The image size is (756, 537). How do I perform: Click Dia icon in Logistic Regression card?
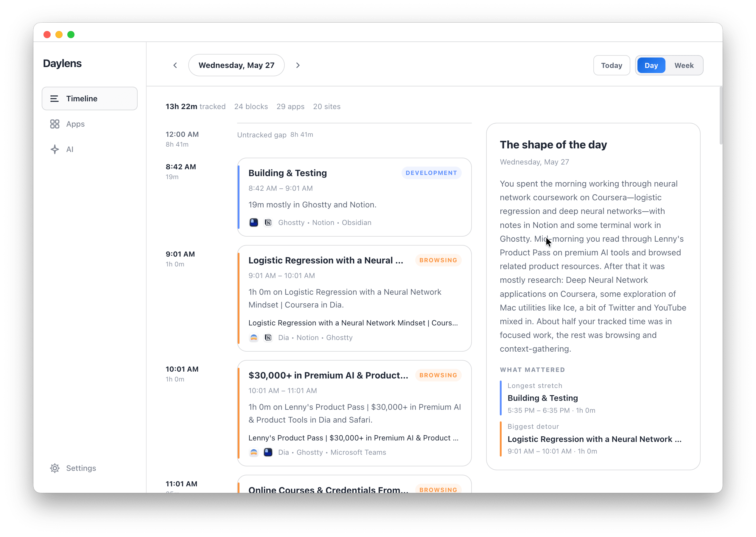[254, 338]
